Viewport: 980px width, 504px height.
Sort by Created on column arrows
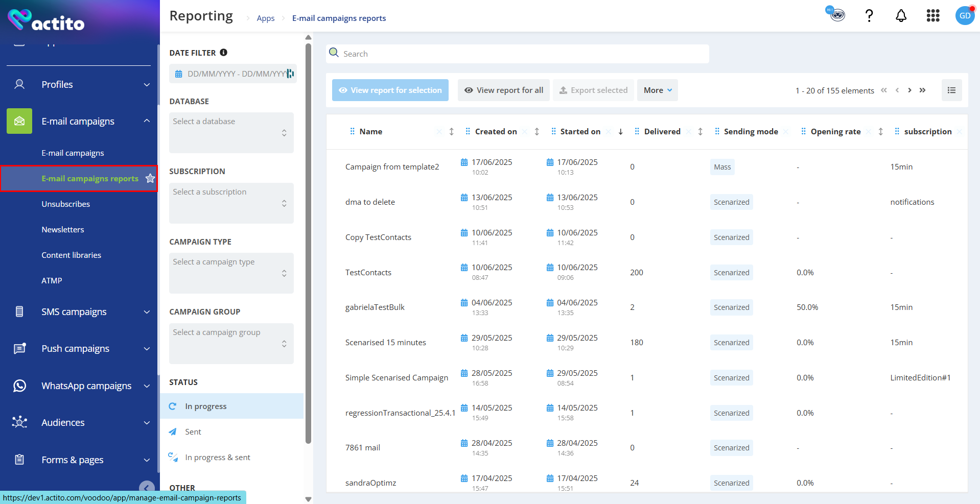[x=537, y=132]
